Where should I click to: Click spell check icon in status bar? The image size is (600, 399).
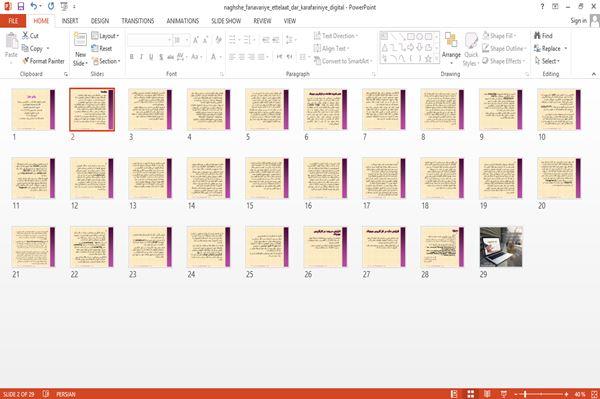click(46, 394)
